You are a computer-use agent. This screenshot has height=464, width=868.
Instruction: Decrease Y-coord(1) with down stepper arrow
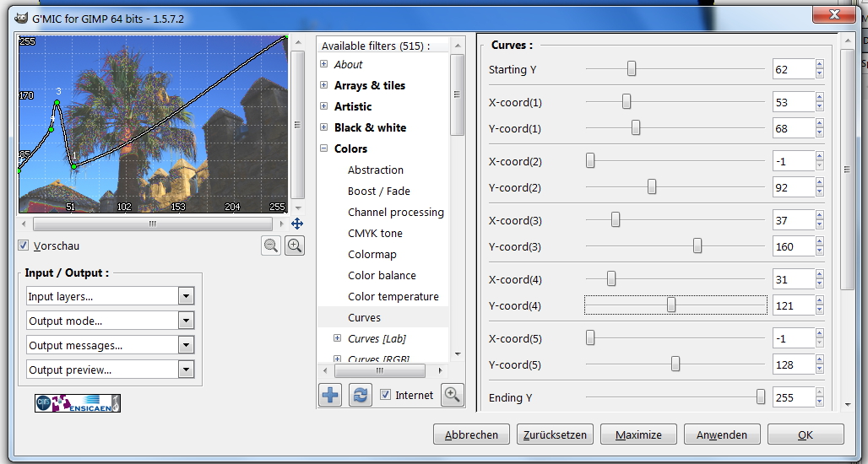point(819,133)
